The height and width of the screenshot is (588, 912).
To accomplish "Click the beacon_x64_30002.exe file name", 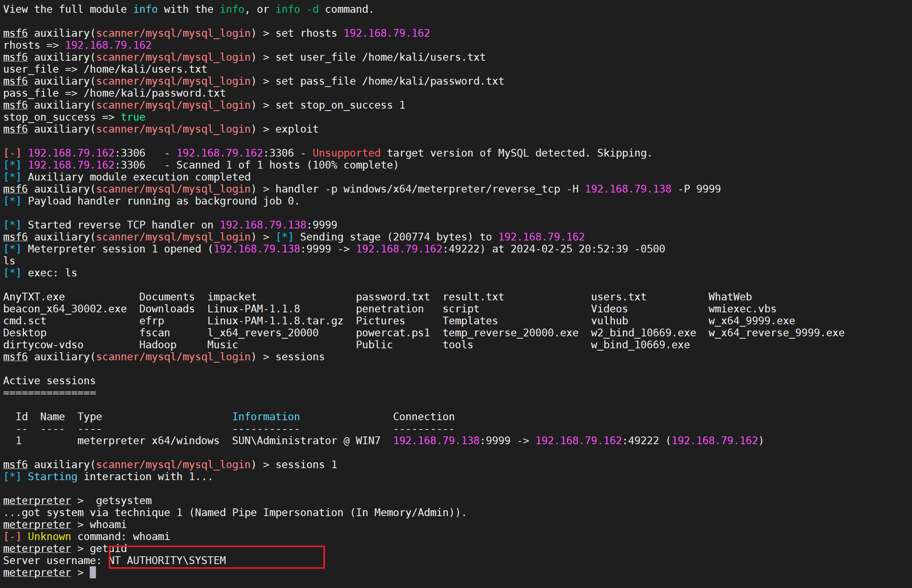I will coord(65,309).
